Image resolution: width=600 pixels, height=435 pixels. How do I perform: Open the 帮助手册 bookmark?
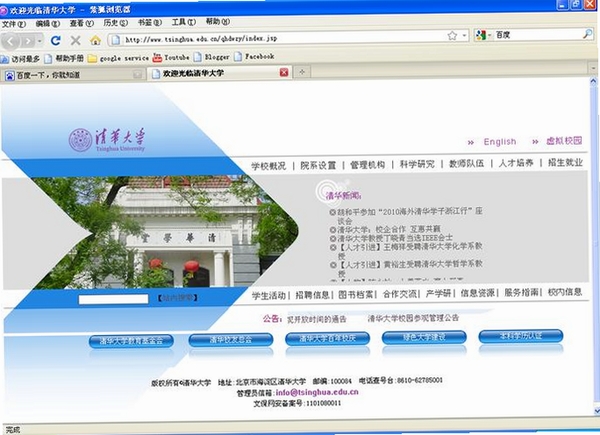tap(64, 58)
